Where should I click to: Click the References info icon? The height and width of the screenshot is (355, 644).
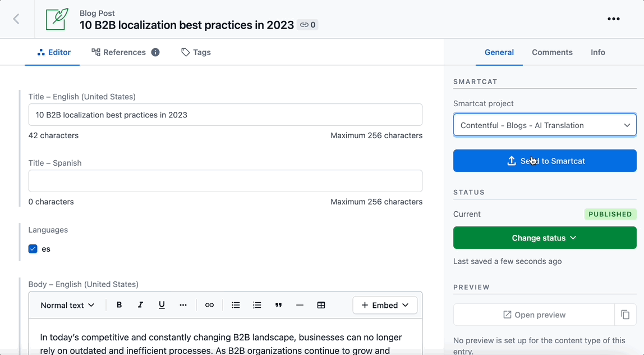click(x=155, y=52)
